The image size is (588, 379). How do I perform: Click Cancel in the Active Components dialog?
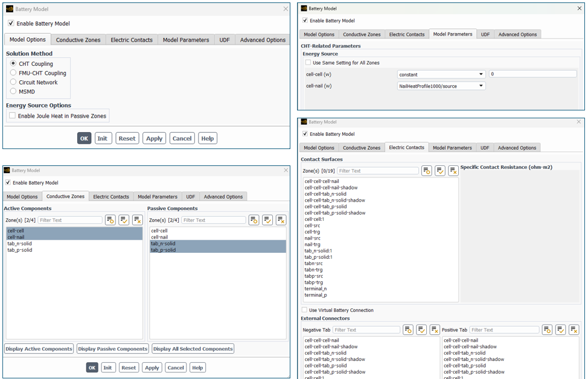coord(176,368)
